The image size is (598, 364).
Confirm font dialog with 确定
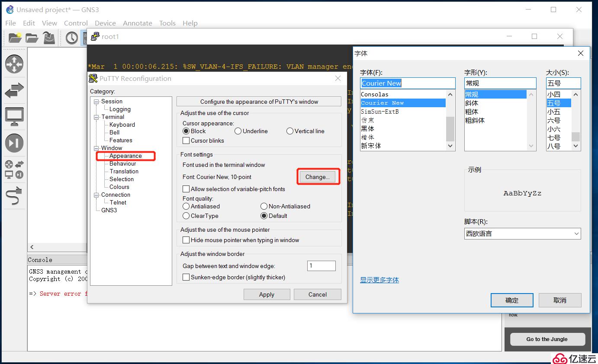512,300
